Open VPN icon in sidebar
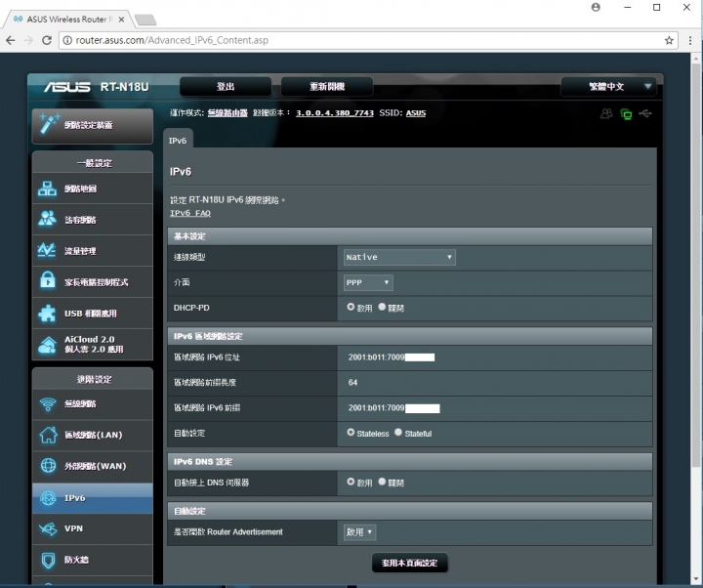Viewport: 703px width, 588px height. [48, 528]
